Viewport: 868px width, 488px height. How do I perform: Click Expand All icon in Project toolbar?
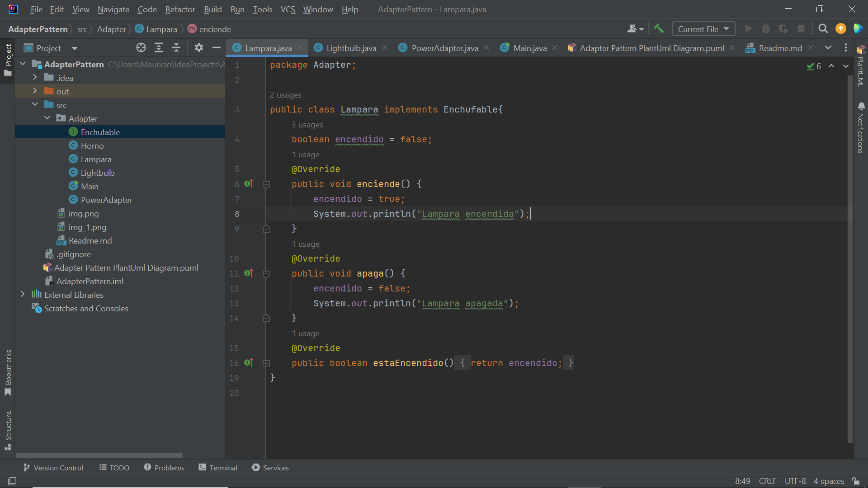coord(159,48)
